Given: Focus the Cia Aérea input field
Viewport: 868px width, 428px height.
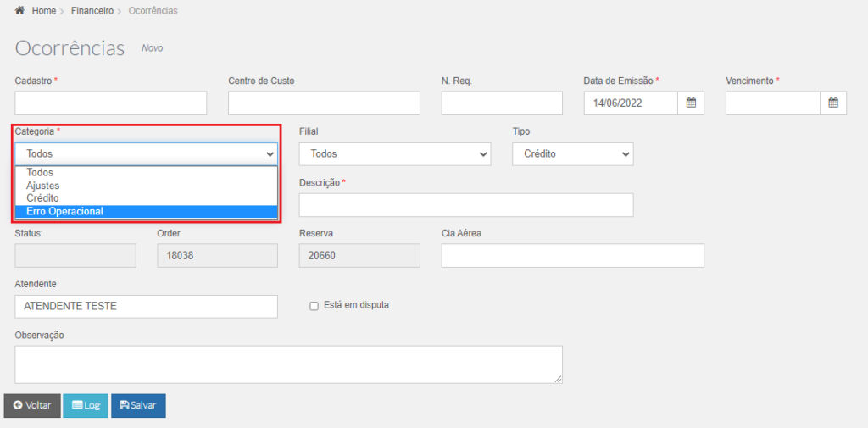Looking at the screenshot, I should 573,255.
